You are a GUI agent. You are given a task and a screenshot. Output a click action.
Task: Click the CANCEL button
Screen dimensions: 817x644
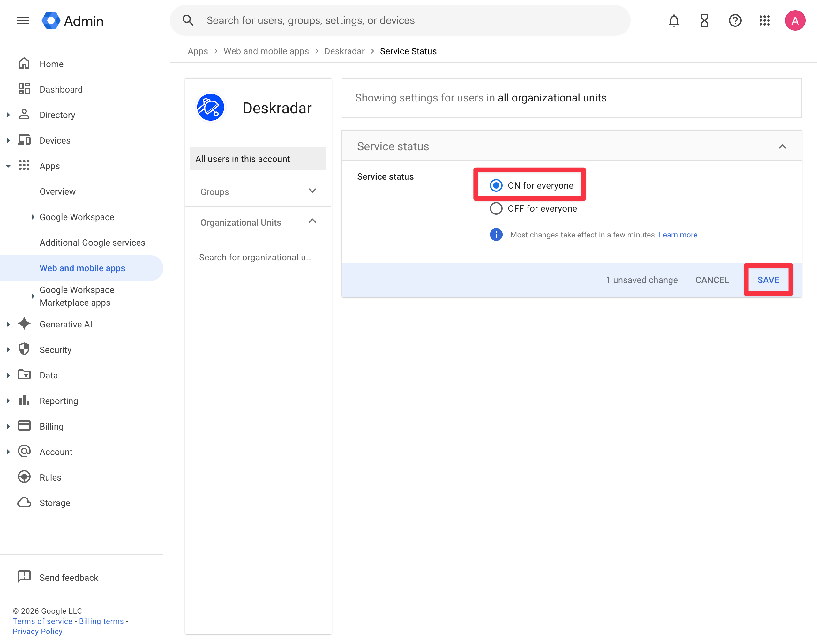click(x=712, y=280)
